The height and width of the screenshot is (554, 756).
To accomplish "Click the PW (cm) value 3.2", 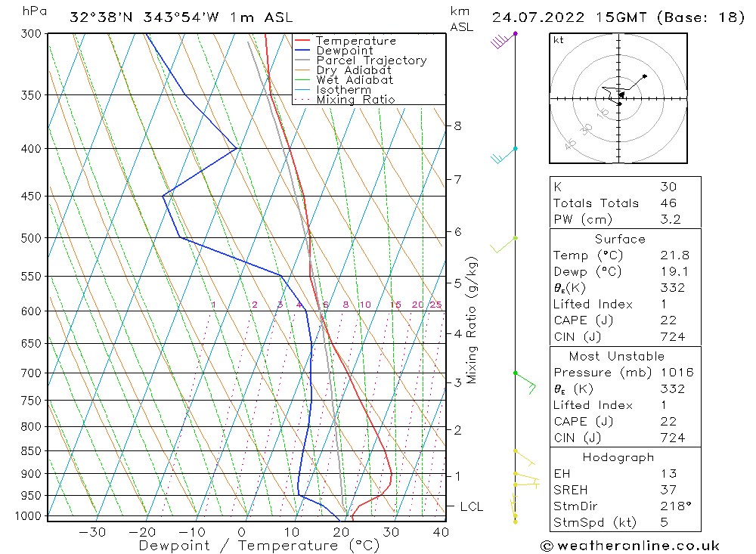I will [x=670, y=219].
